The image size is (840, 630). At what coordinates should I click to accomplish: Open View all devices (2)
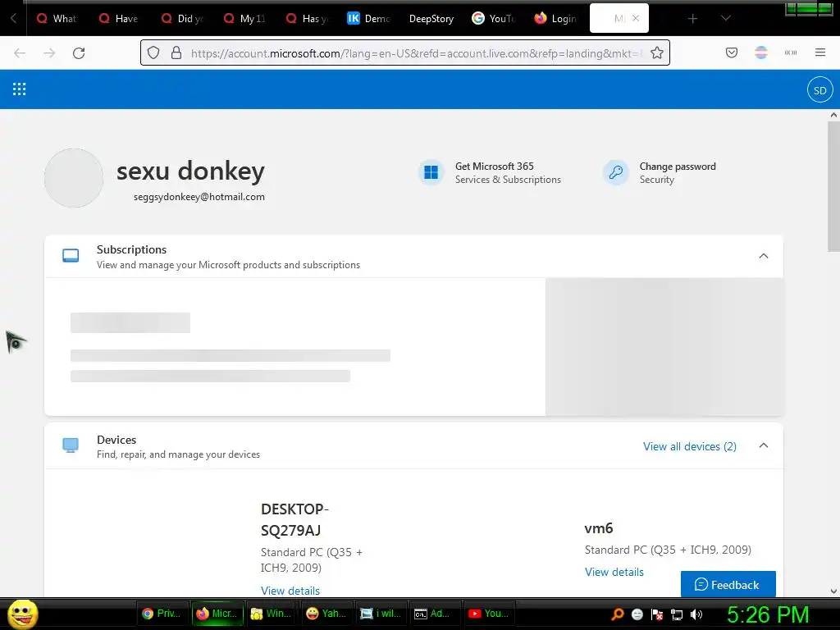coord(689,446)
